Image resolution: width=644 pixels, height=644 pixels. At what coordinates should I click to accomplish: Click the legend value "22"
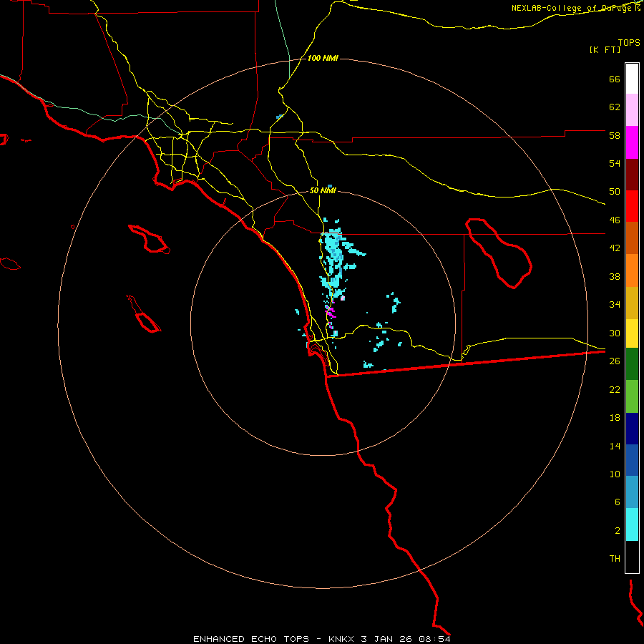coord(615,389)
